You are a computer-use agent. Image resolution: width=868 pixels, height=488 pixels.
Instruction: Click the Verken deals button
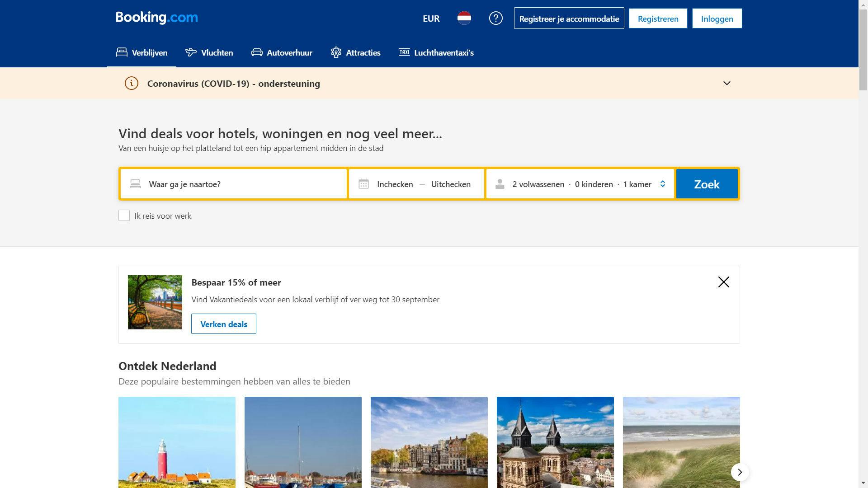pyautogui.click(x=223, y=324)
